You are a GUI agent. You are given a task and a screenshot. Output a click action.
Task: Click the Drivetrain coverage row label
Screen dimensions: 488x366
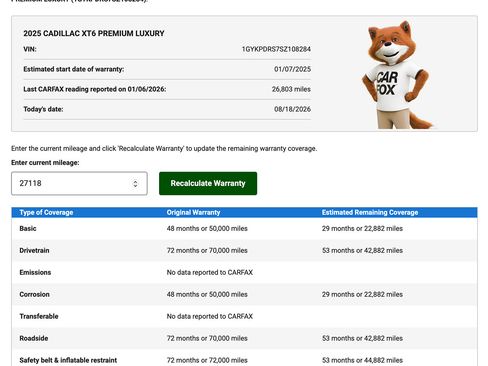click(x=34, y=251)
